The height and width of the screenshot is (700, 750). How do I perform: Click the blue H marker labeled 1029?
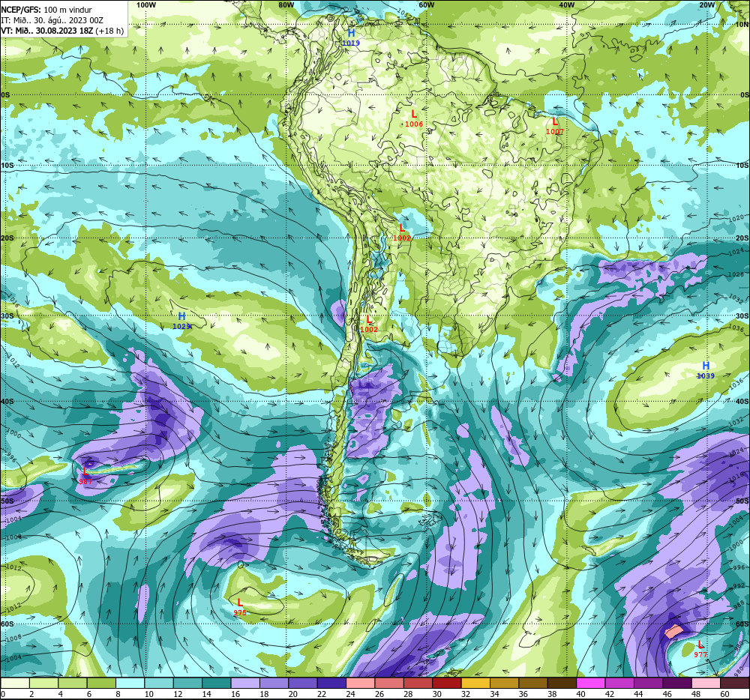[181, 316]
